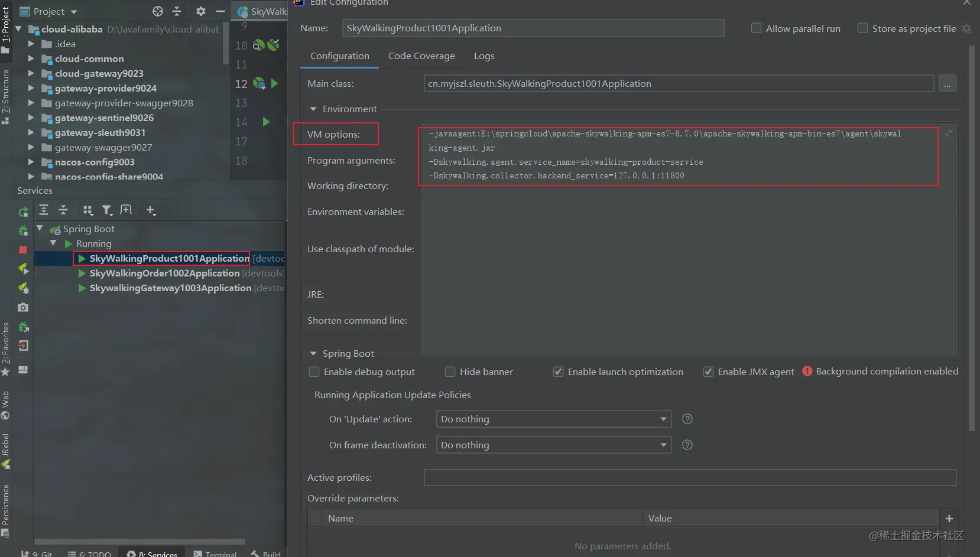Click the layout icon in Services sidebar
The image size is (980, 557).
pyautogui.click(x=23, y=370)
